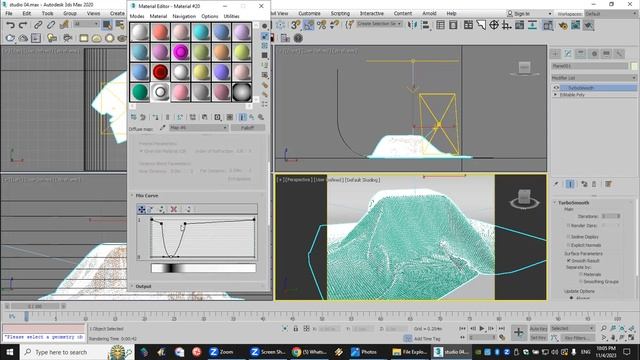Enable the Smoothing Groups checkbox
This screenshot has height=360, width=640.
pos(581,282)
